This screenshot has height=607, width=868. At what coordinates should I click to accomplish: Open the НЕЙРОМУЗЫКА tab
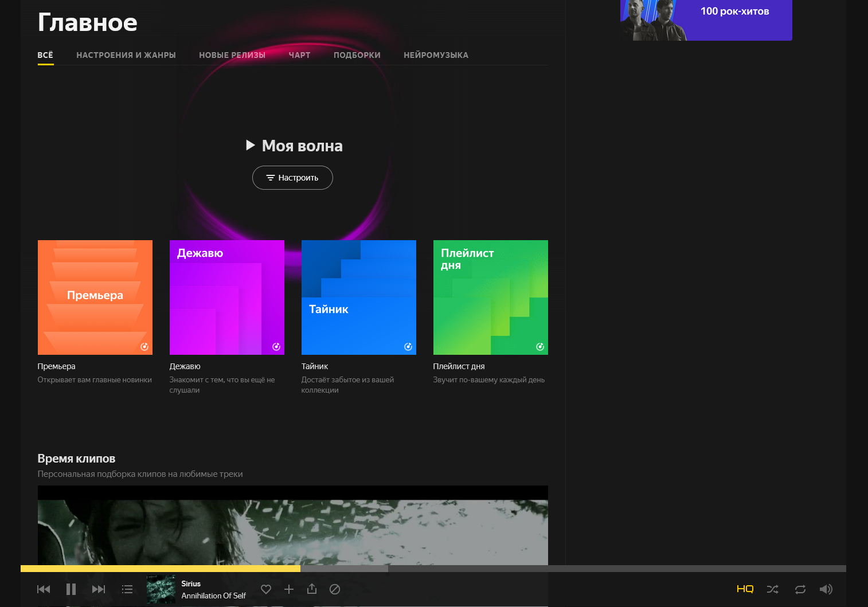pos(436,55)
